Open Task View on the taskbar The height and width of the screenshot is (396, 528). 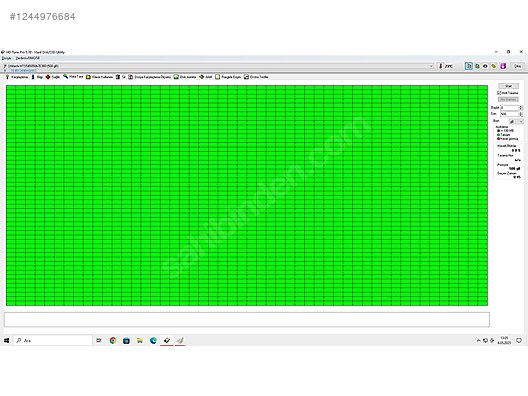click(99, 340)
